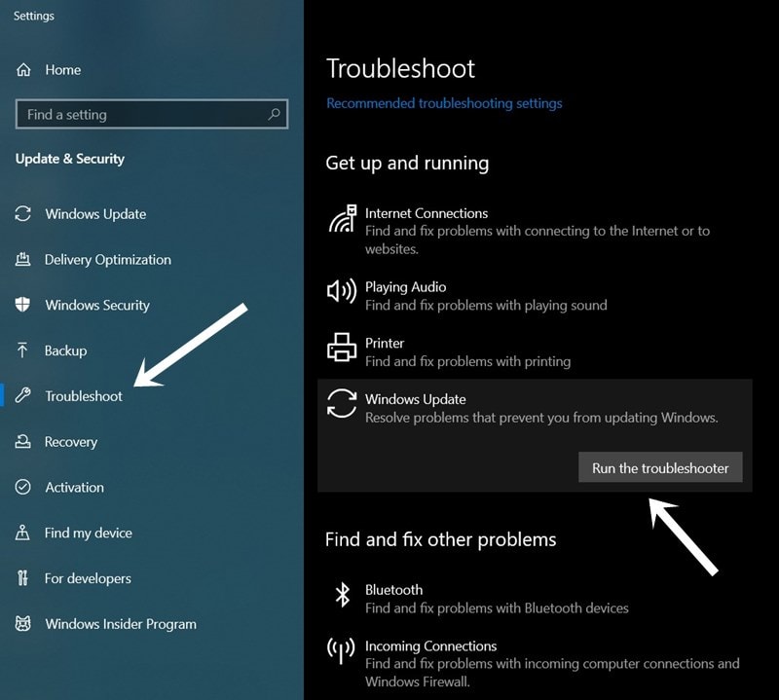The width and height of the screenshot is (779, 700).
Task: Click the Windows Security shield icon
Action: point(22,305)
